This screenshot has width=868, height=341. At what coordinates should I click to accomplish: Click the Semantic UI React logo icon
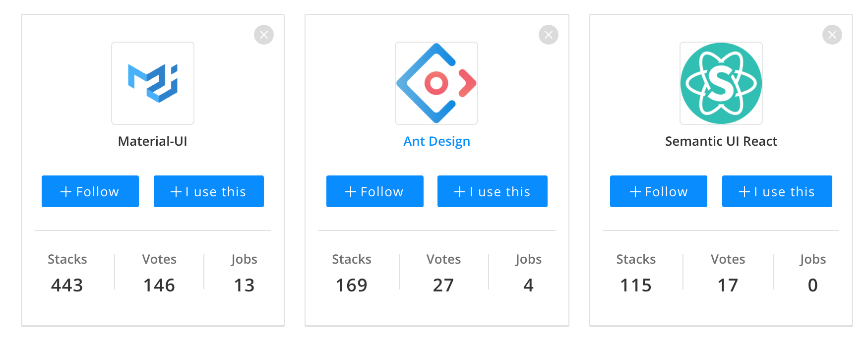coord(721,83)
